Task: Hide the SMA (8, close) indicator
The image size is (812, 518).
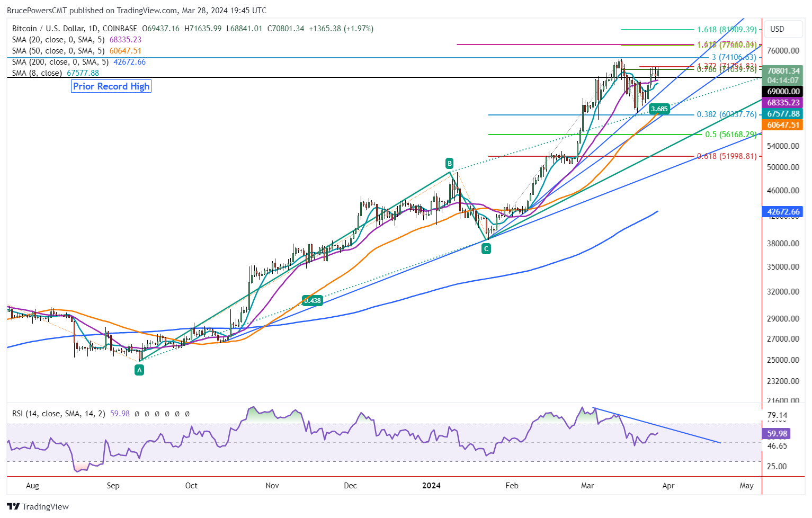Action: click(37, 73)
